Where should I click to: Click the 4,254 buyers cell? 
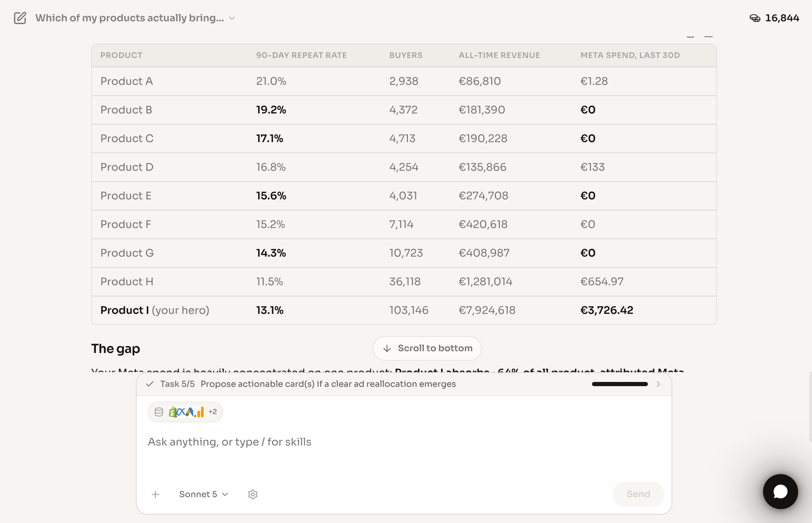[404, 167]
